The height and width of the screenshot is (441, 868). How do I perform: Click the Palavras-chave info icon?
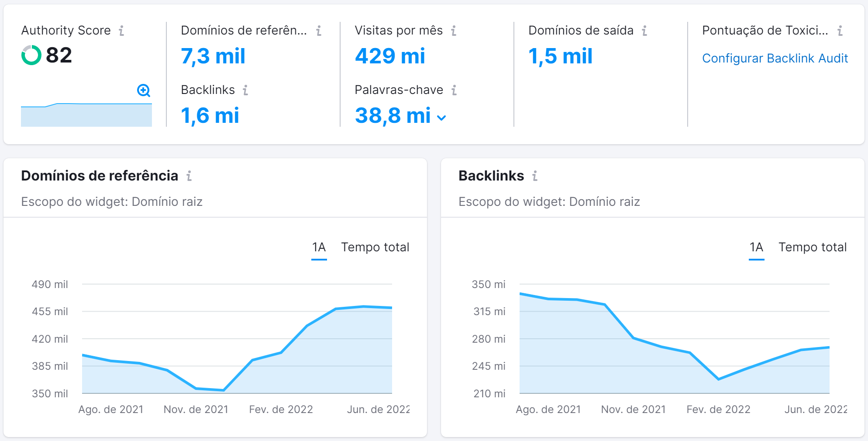pos(455,90)
